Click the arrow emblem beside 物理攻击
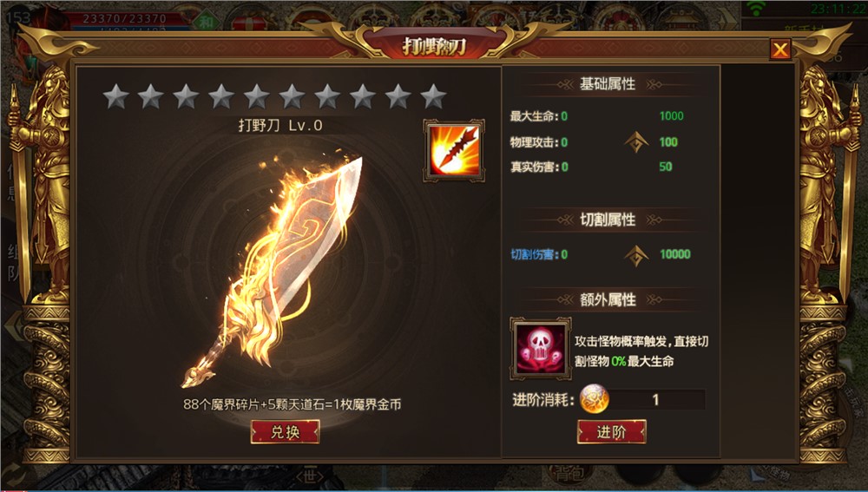The width and height of the screenshot is (868, 492). (636, 142)
